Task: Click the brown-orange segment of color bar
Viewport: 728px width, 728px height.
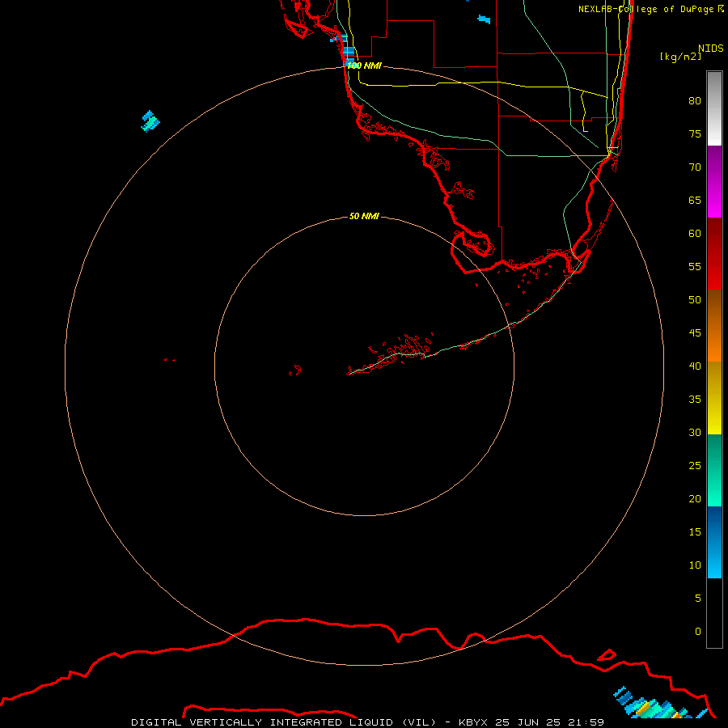Action: [714, 325]
